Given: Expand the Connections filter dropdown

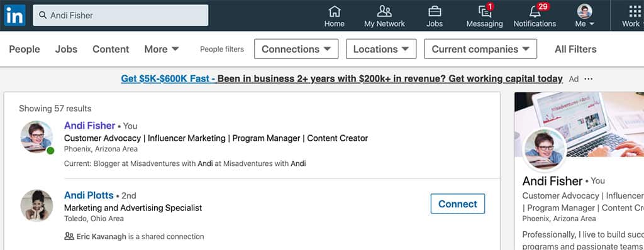Looking at the screenshot, I should pyautogui.click(x=296, y=49).
